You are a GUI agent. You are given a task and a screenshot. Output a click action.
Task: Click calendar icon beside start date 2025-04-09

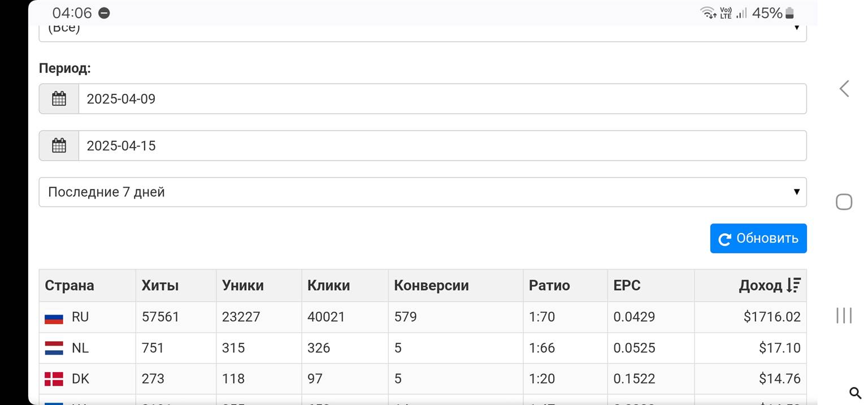59,99
